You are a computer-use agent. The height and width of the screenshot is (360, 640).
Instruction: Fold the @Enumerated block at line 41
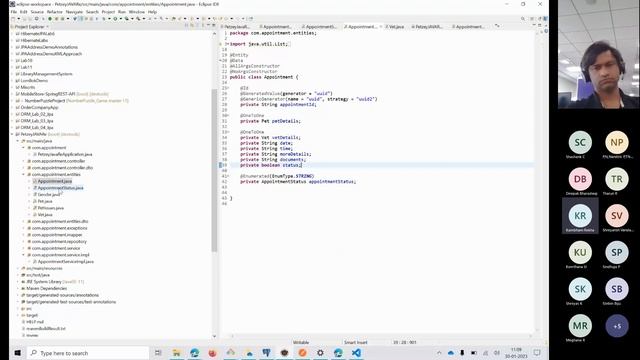point(228,176)
